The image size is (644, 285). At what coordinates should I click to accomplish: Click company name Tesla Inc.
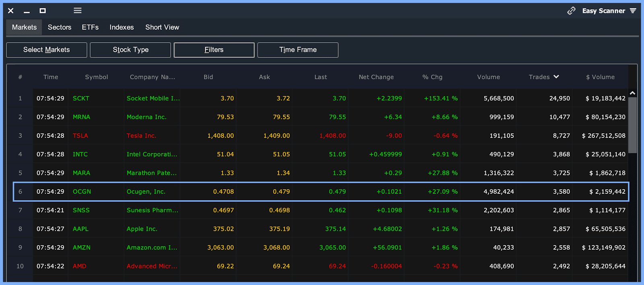141,135
